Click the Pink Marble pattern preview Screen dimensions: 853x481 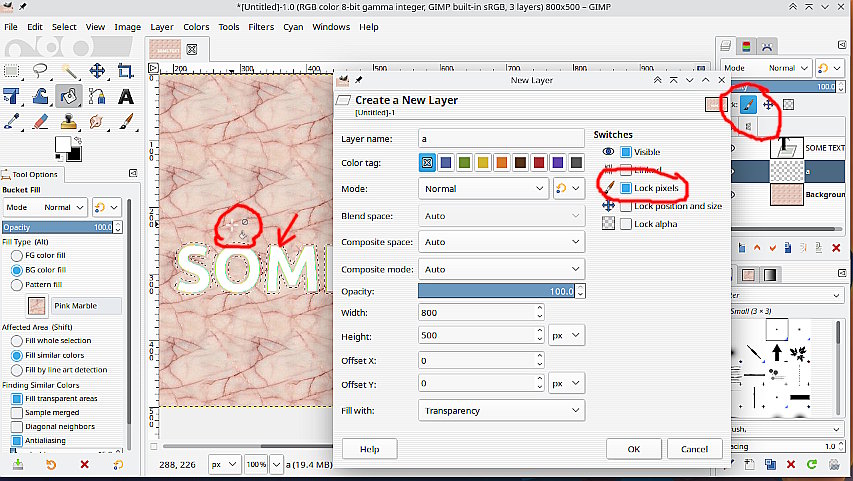coord(37,306)
